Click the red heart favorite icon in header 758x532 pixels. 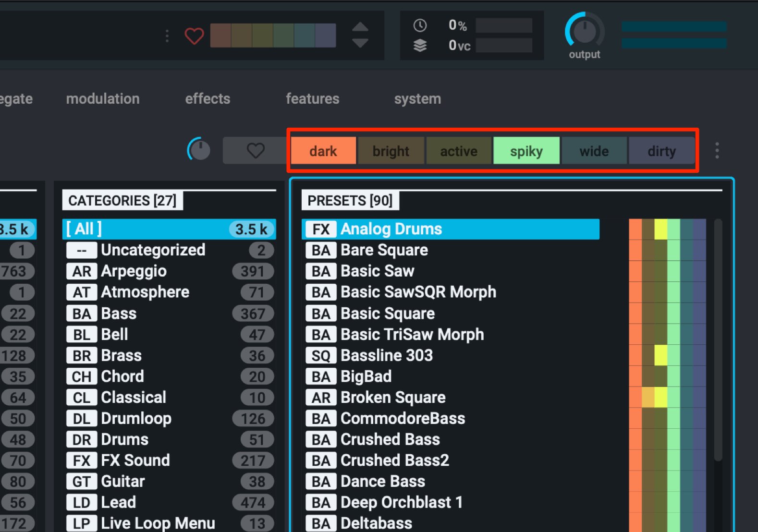(x=194, y=36)
